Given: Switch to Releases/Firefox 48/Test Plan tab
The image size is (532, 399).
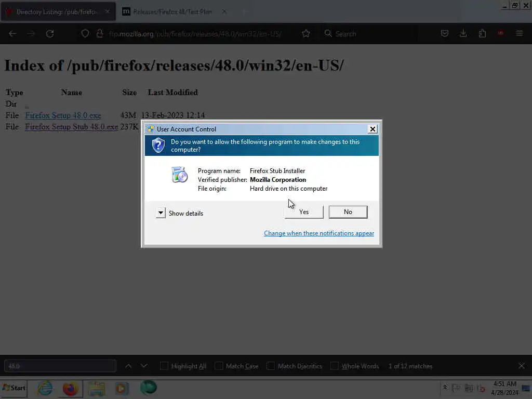Looking at the screenshot, I should (x=172, y=12).
